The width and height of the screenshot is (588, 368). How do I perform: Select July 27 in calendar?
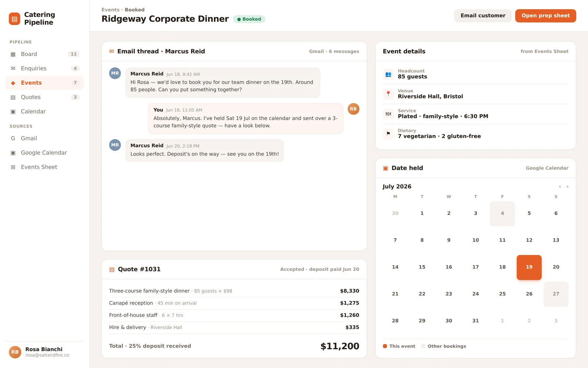(556, 294)
